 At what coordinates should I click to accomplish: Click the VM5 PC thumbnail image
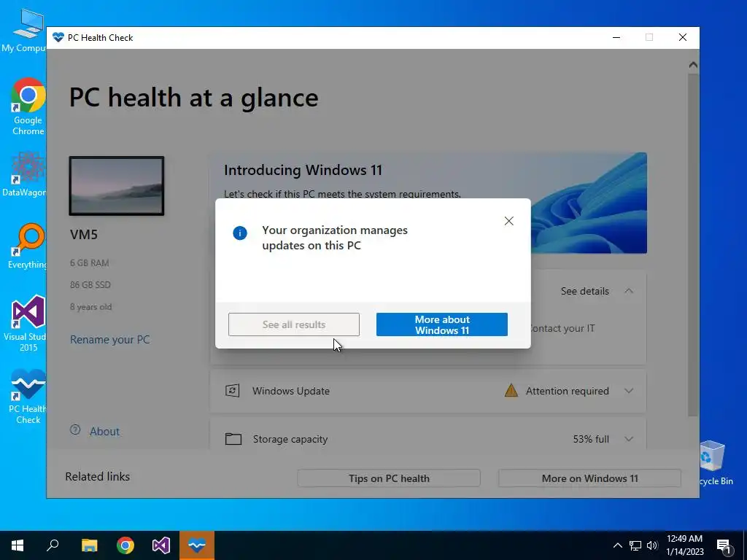[x=117, y=186]
